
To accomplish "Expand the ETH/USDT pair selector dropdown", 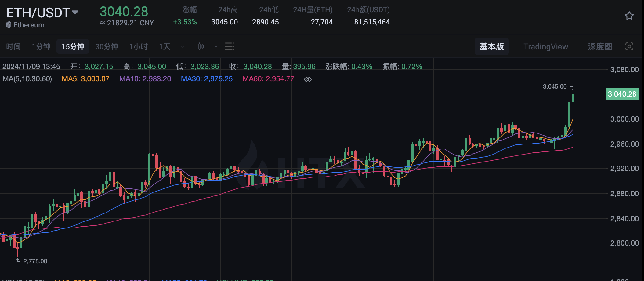I will (75, 12).
